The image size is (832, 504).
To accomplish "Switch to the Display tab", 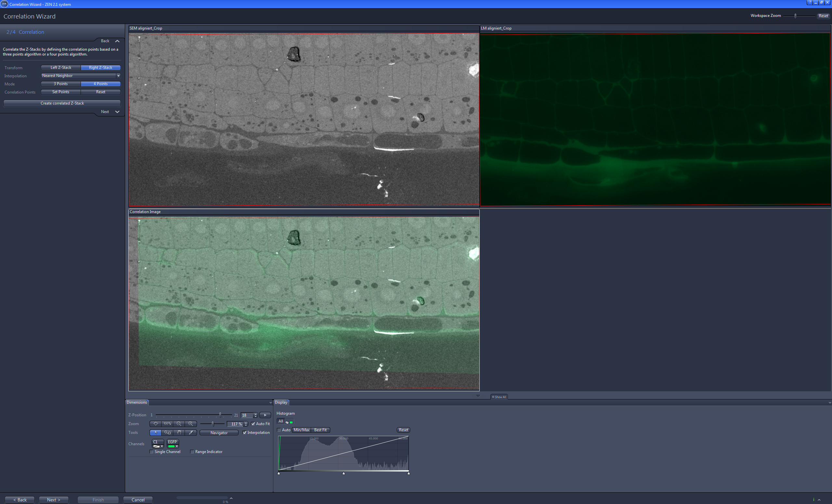I will (281, 402).
